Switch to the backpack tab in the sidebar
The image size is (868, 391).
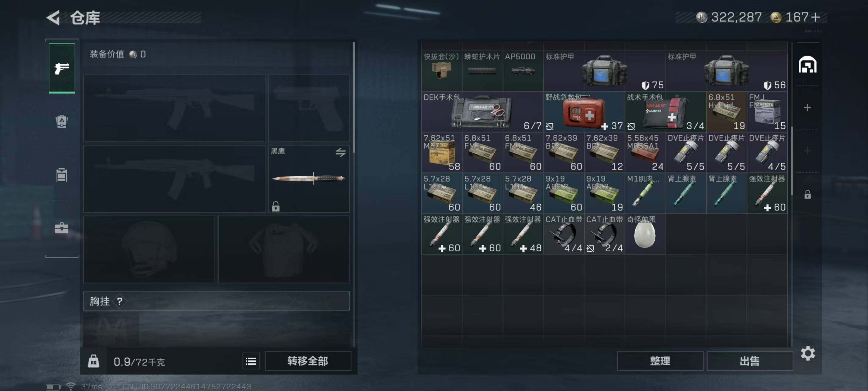click(x=62, y=121)
